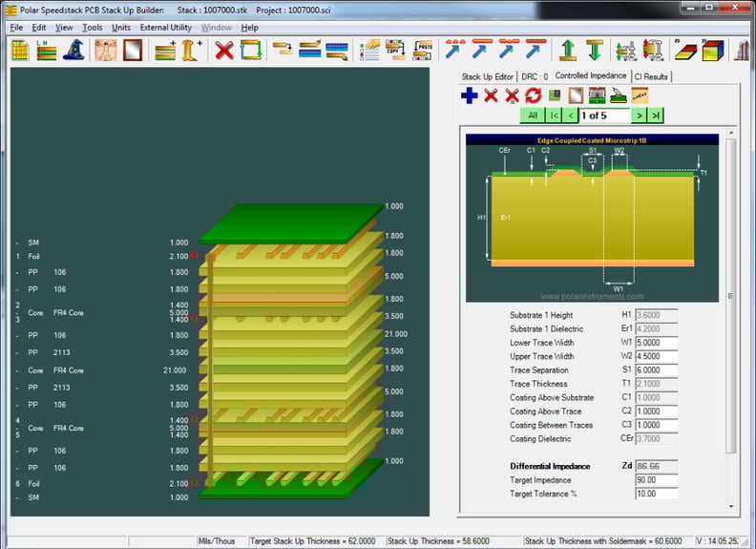Add new impedance structure with blue plus
The image size is (756, 549).
click(470, 95)
